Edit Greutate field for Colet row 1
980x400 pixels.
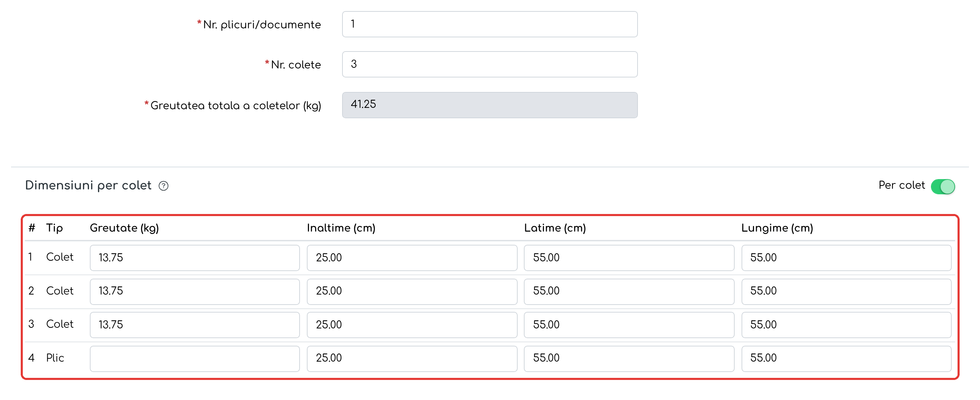[x=195, y=258]
